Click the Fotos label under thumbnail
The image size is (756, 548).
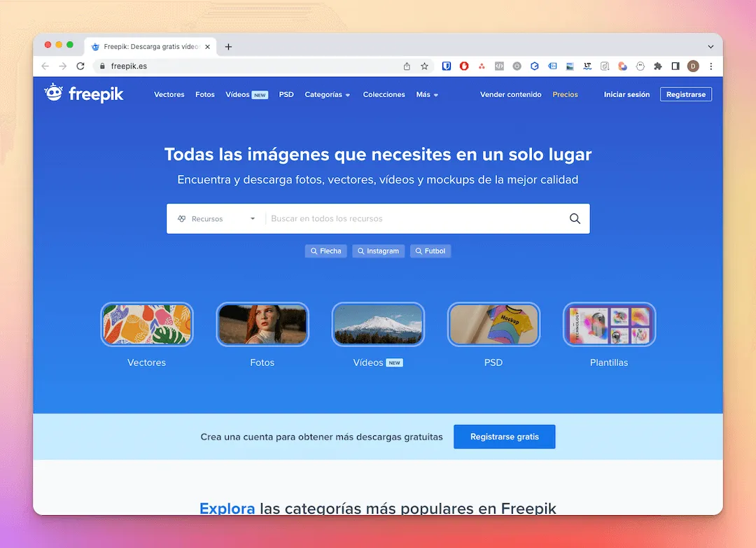pyautogui.click(x=262, y=363)
